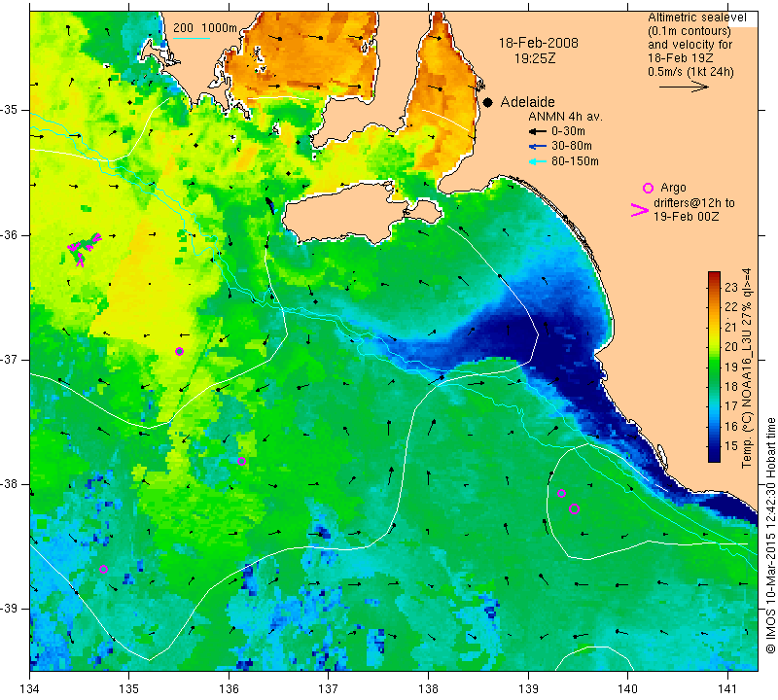
Task: Click the green 19 degree section of colorbar
Action: coord(714,367)
